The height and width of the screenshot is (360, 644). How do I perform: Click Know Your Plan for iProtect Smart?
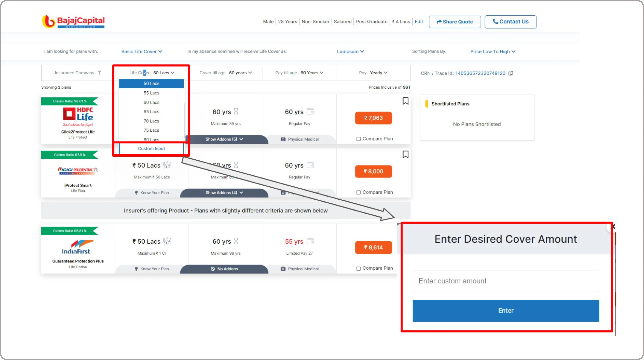coord(152,193)
